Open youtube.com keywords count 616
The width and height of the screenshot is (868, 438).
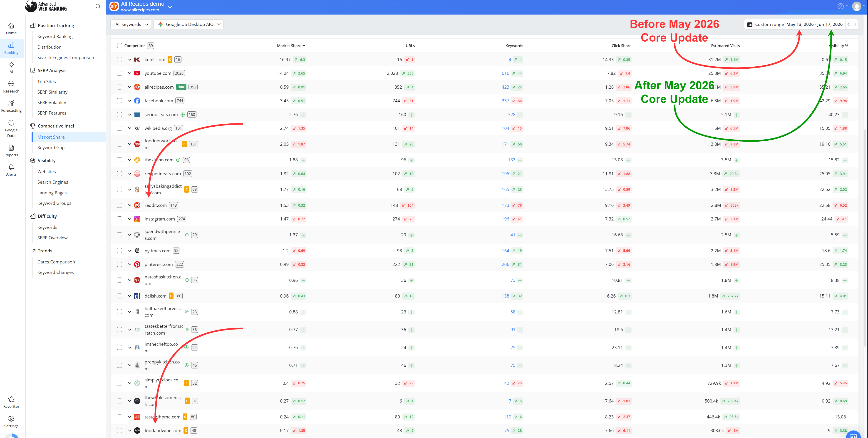tap(505, 73)
